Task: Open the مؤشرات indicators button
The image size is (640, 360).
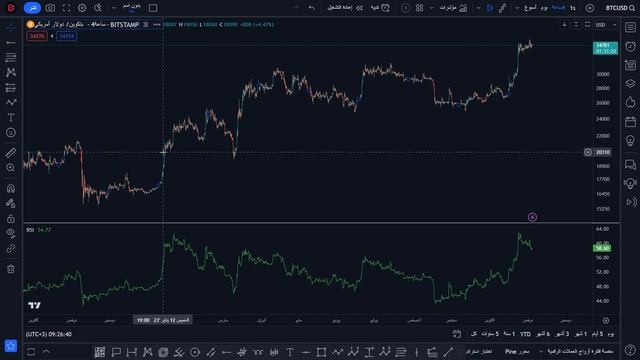Action: tap(453, 8)
